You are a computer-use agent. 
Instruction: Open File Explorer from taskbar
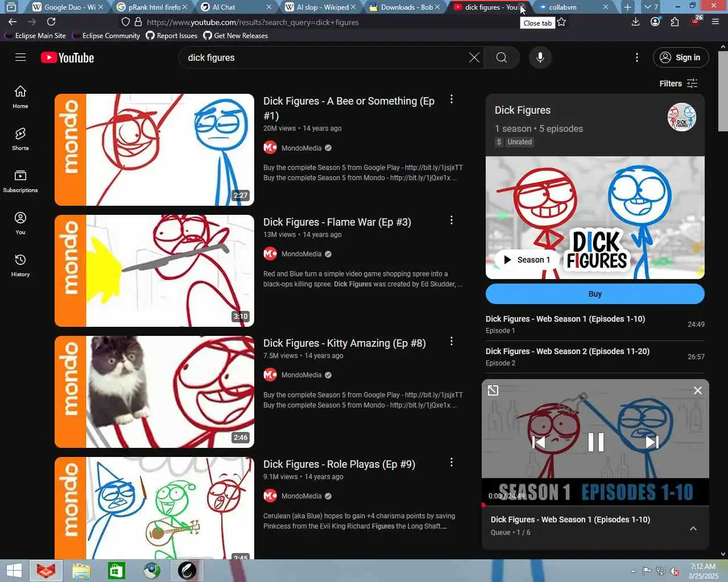click(x=81, y=570)
